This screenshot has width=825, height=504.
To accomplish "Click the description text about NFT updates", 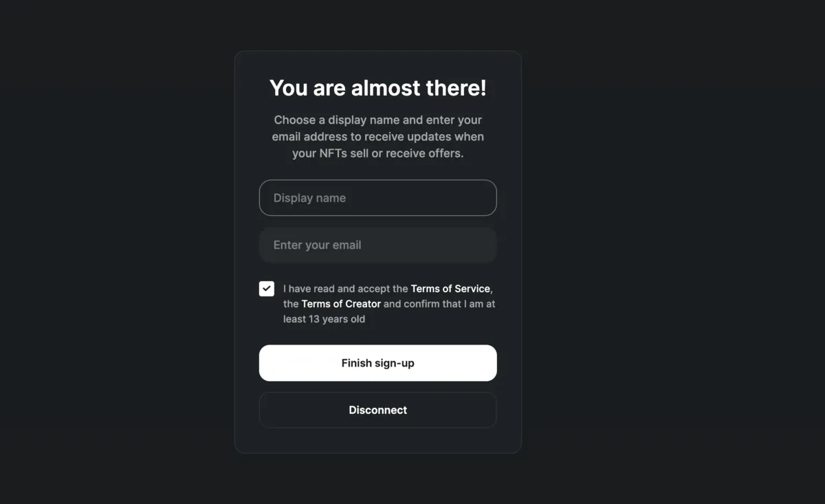I will 377,136.
